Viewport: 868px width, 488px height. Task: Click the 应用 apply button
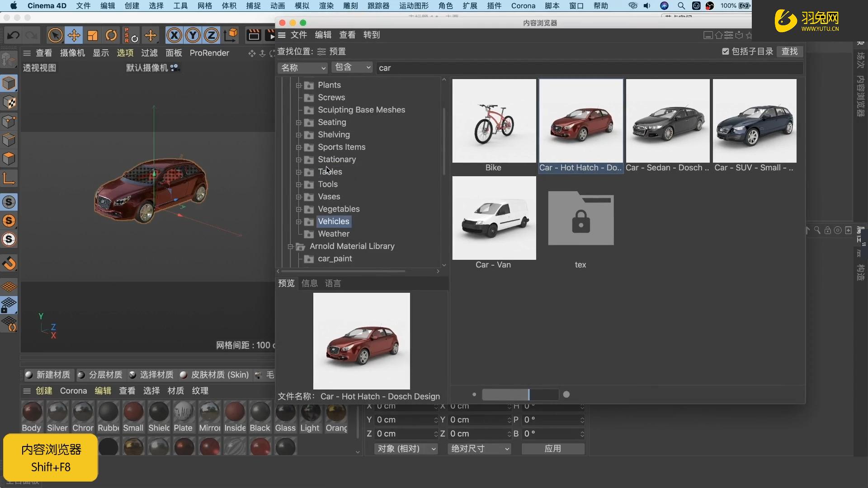pos(552,449)
